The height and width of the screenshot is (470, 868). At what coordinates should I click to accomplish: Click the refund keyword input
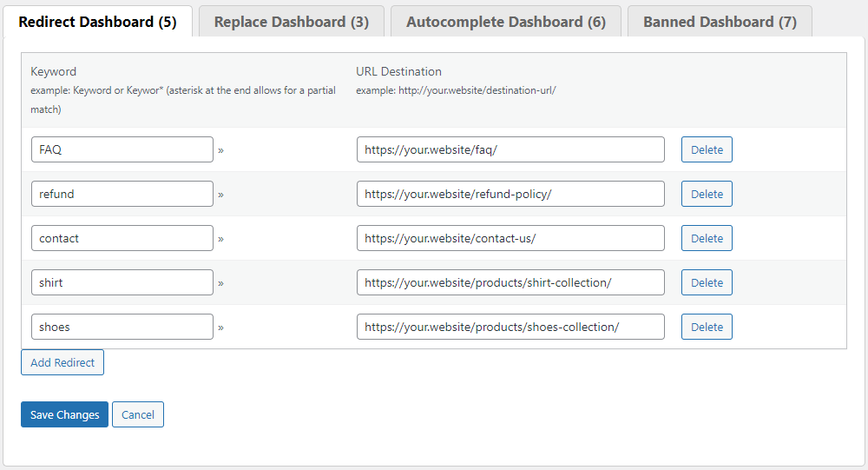(x=122, y=194)
